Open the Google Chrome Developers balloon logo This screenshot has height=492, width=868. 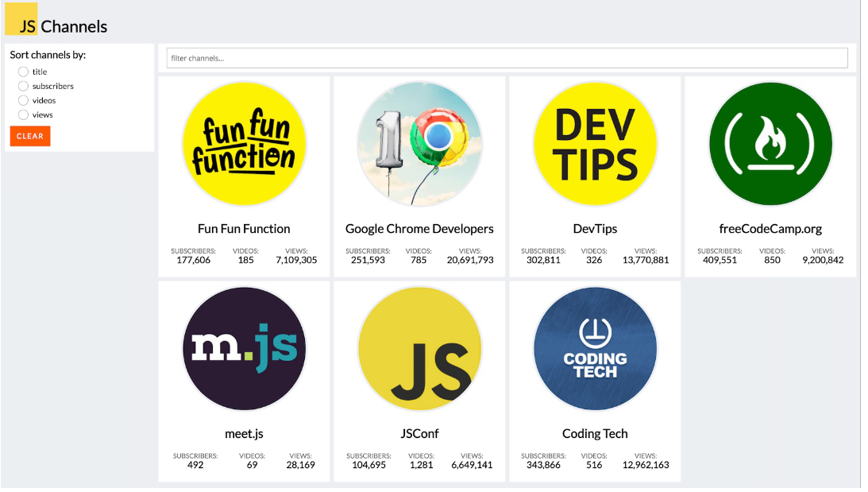419,144
